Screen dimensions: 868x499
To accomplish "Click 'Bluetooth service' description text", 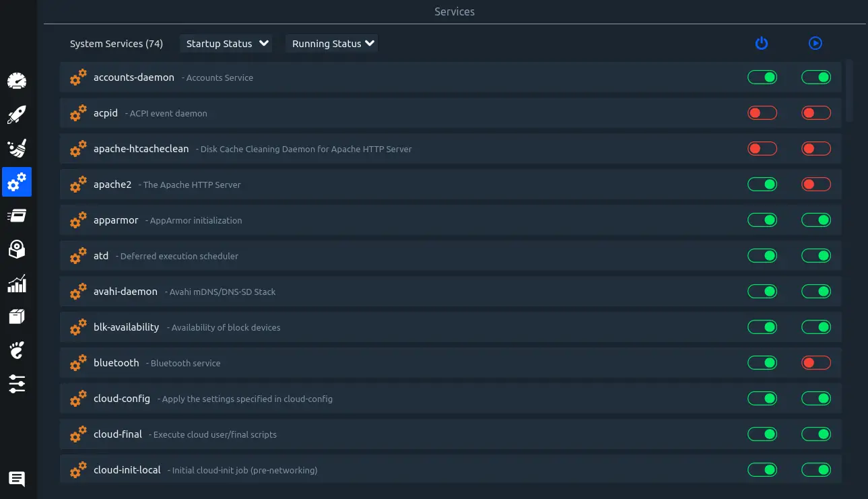I will click(x=186, y=363).
